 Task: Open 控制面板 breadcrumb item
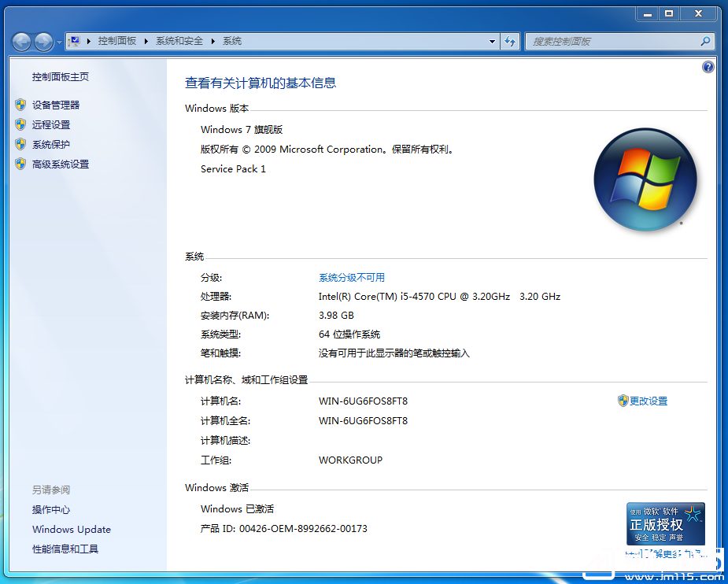pyautogui.click(x=117, y=41)
